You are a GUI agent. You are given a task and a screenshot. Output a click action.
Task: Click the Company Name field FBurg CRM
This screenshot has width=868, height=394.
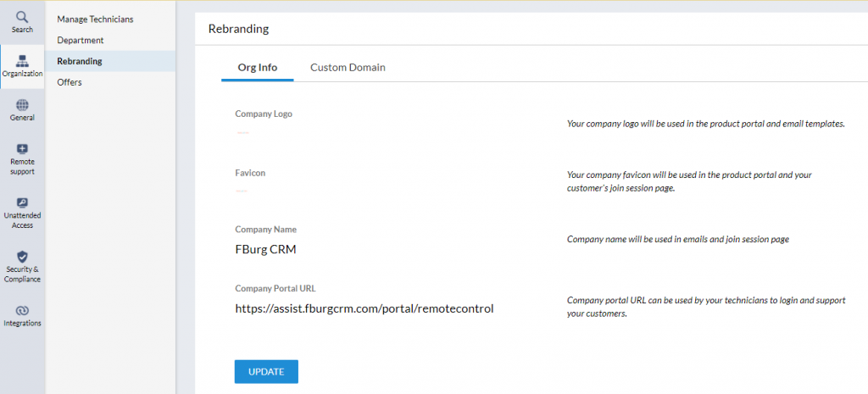(x=265, y=250)
